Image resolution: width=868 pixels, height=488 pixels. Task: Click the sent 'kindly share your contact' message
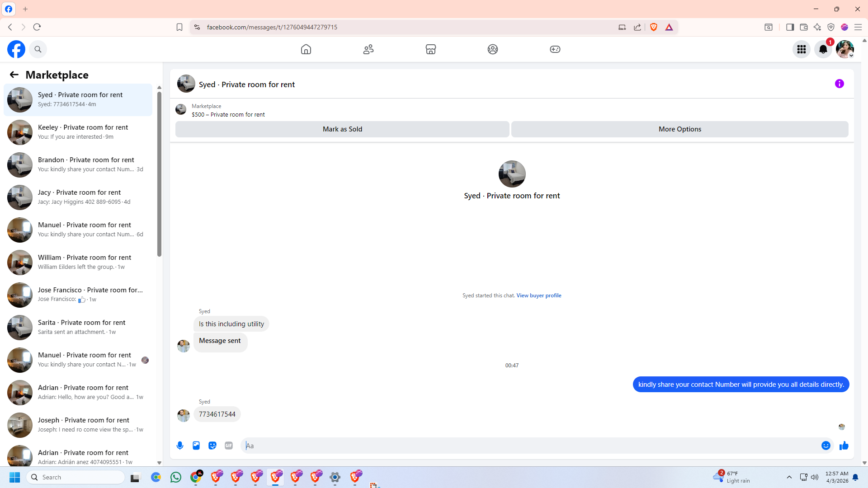(741, 385)
